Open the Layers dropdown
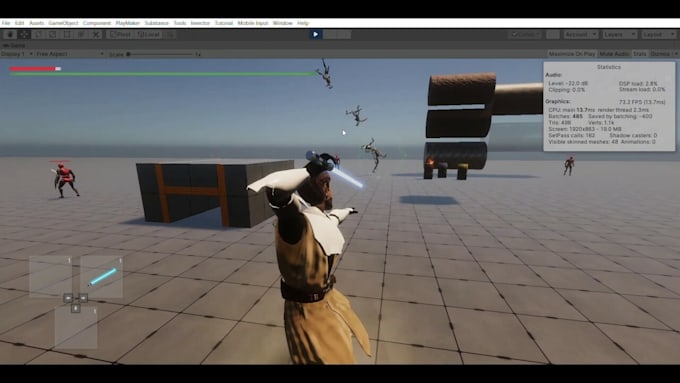The width and height of the screenshot is (680, 383). (x=620, y=34)
